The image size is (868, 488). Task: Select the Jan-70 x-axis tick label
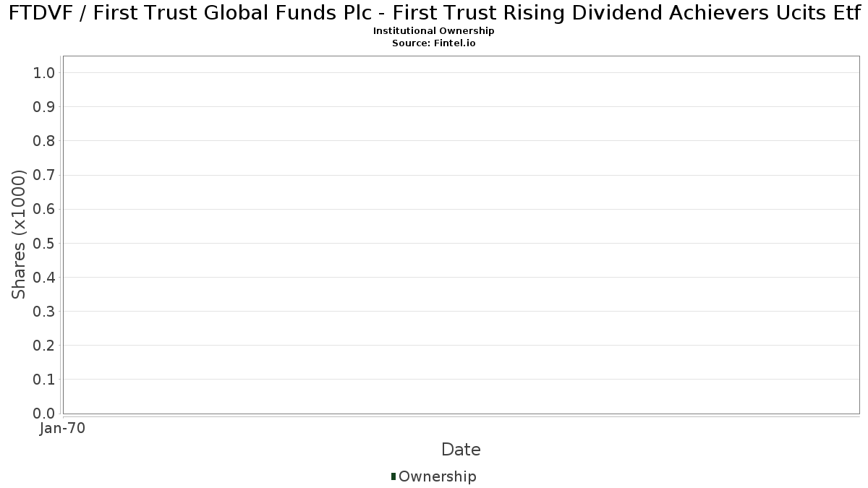(x=63, y=429)
